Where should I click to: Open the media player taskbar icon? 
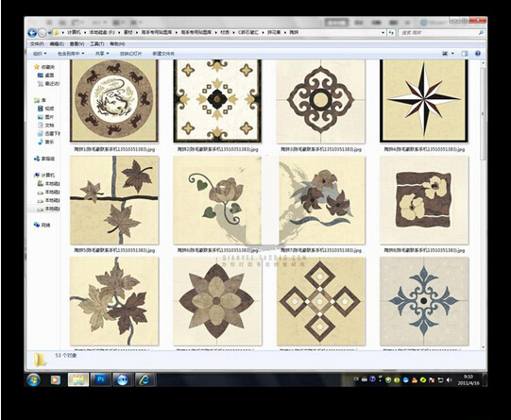(56, 379)
